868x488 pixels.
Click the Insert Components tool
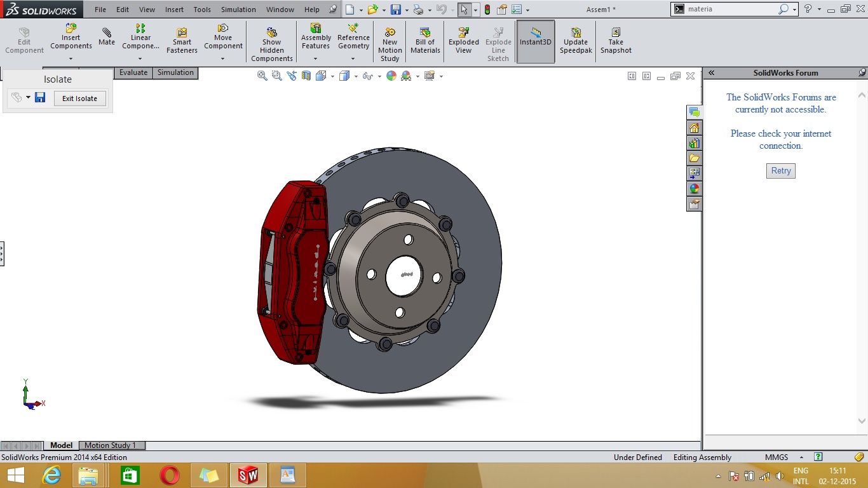point(71,37)
